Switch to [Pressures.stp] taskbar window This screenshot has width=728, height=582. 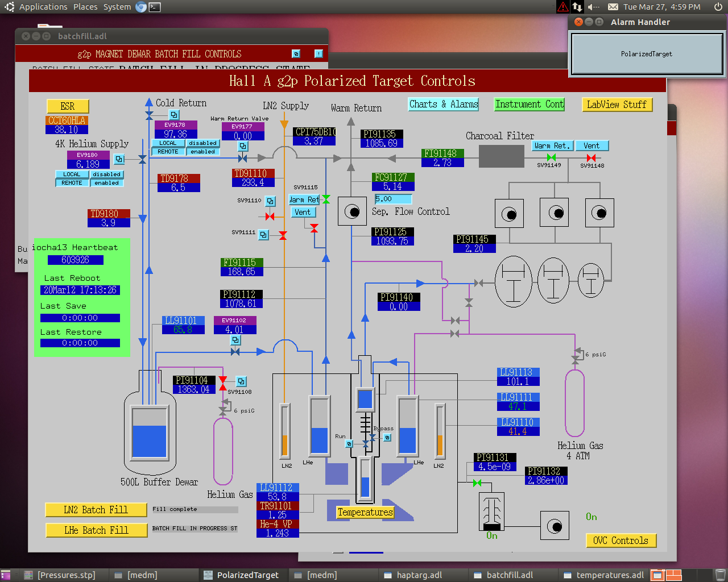click(67, 575)
